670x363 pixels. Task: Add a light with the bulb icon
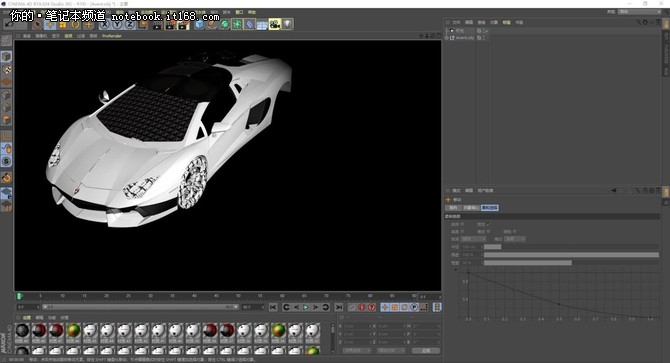point(288,25)
